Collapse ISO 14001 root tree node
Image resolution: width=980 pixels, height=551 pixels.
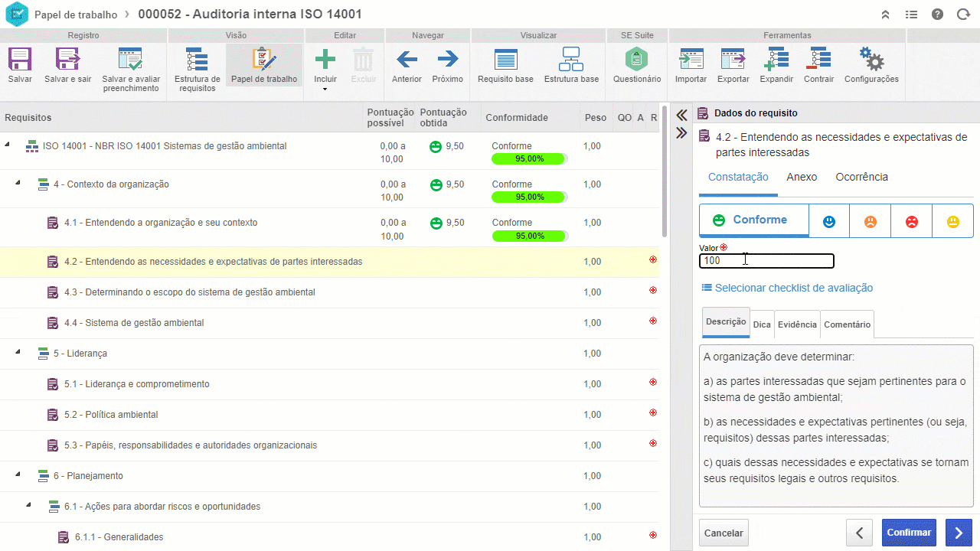pyautogui.click(x=8, y=144)
